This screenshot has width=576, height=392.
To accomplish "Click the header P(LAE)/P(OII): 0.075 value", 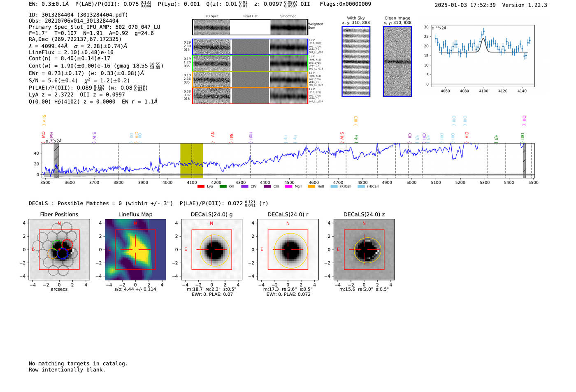I will (x=113, y=4).
